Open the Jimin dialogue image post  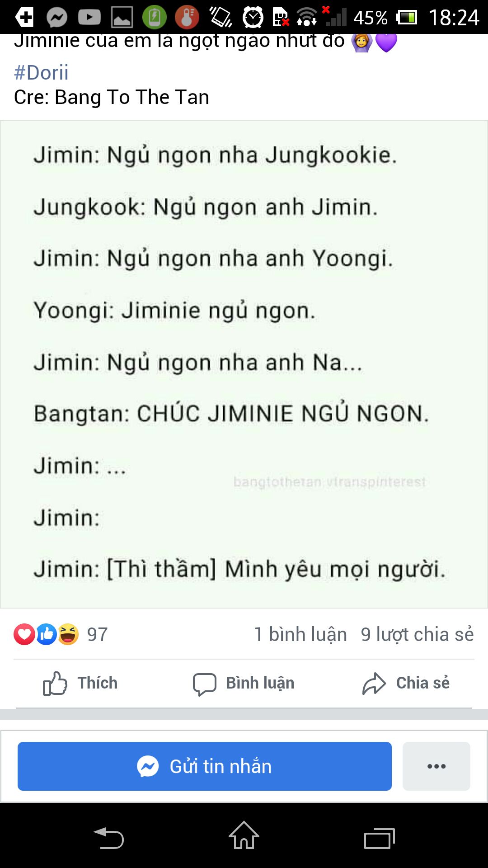244,364
